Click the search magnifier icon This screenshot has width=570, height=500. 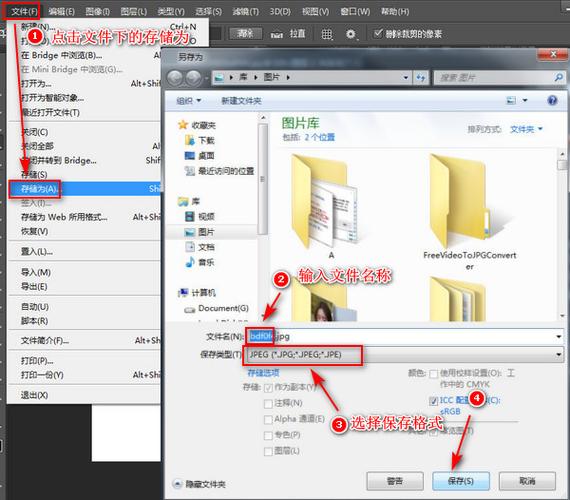[x=559, y=77]
